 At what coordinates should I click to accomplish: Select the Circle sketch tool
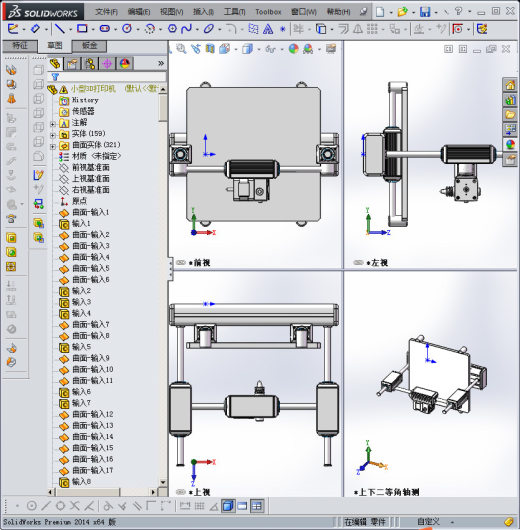(x=127, y=29)
